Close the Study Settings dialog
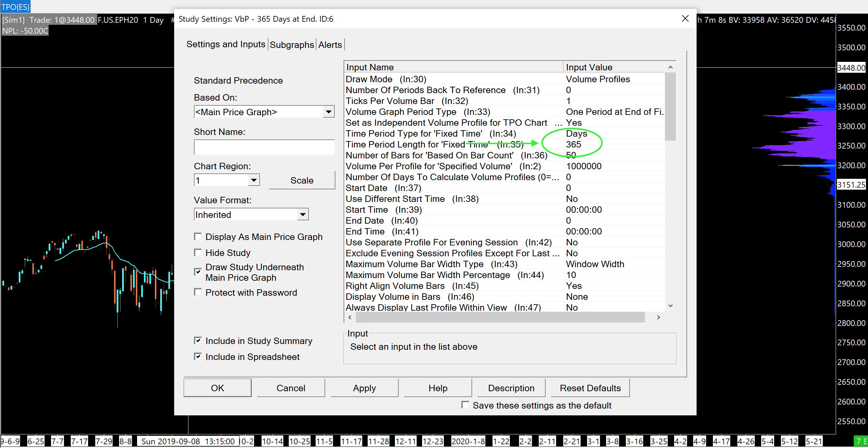868x448 pixels. pos(685,19)
